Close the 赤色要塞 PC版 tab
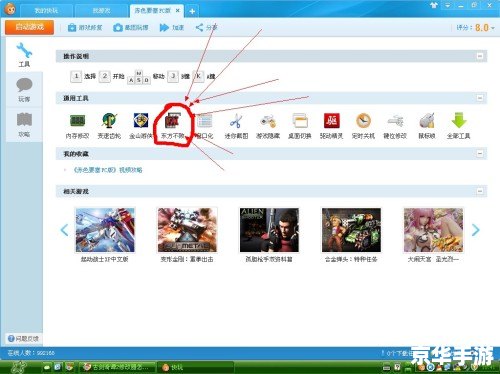 [x=178, y=11]
